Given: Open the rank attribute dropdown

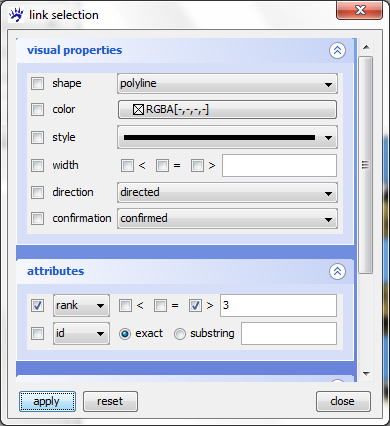Looking at the screenshot, I should [x=81, y=305].
